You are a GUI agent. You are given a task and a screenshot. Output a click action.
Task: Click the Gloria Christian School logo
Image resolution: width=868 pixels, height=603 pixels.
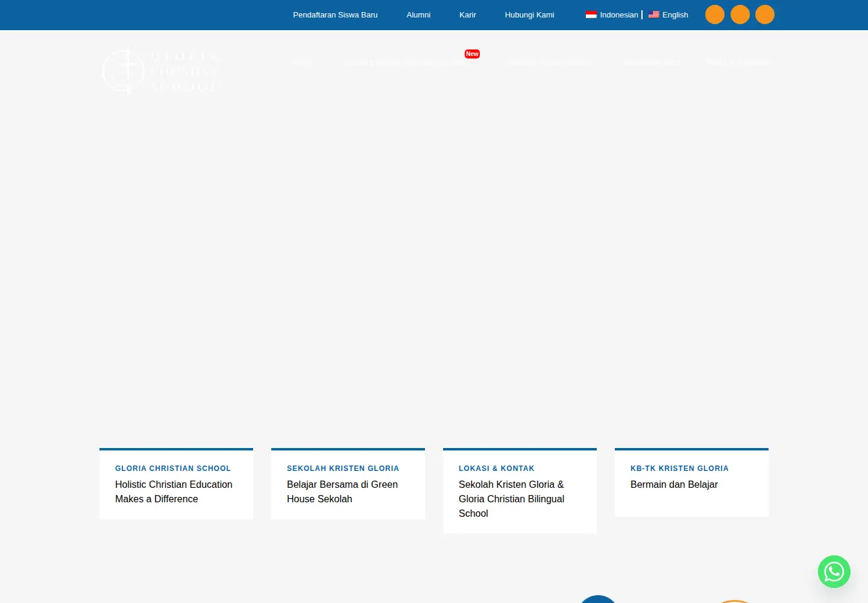(x=162, y=71)
